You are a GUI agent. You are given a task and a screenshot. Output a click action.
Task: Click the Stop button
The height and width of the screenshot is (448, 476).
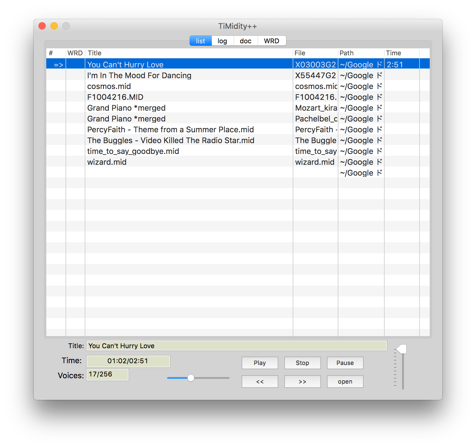[302, 363]
